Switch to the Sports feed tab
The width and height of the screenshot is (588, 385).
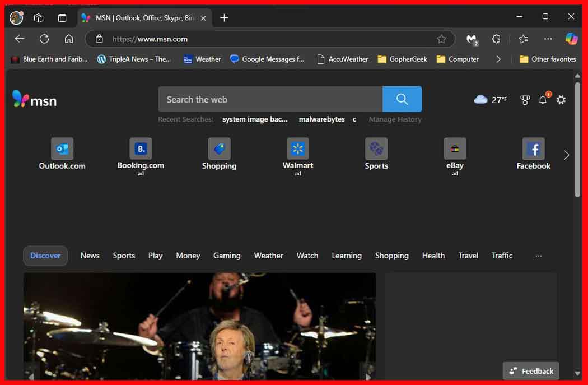(x=124, y=256)
